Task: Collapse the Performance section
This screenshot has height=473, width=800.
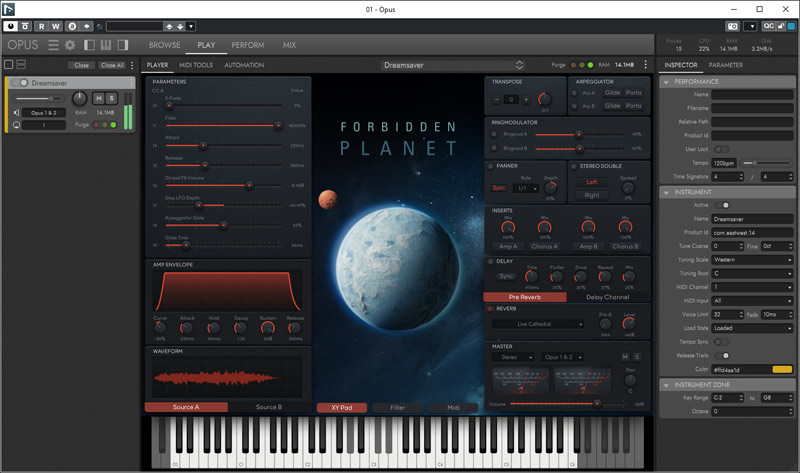Action: tap(667, 81)
